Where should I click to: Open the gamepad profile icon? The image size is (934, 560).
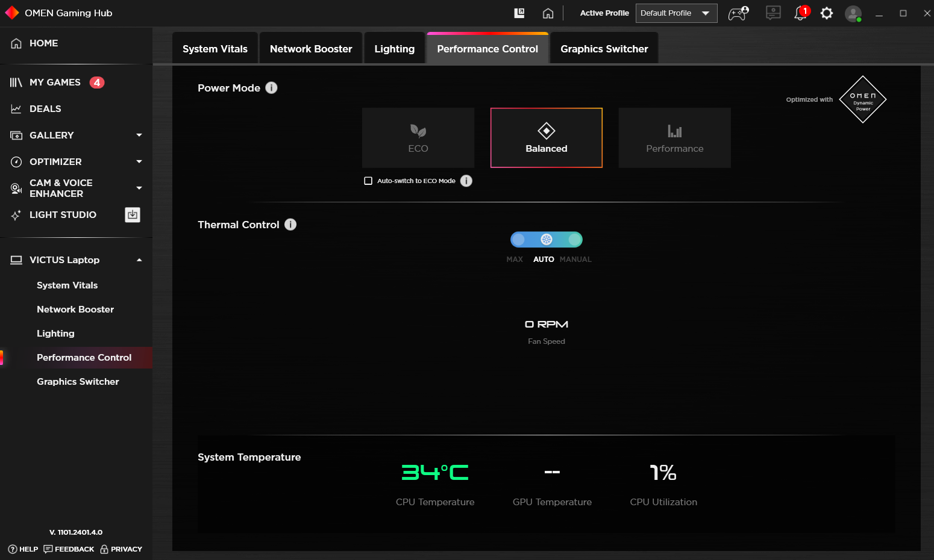pyautogui.click(x=739, y=13)
